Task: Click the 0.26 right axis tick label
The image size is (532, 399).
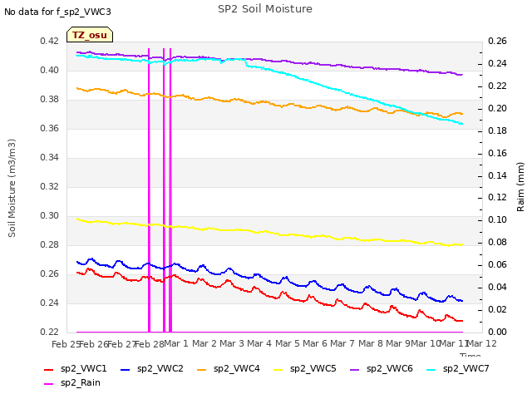Action: [x=497, y=42]
